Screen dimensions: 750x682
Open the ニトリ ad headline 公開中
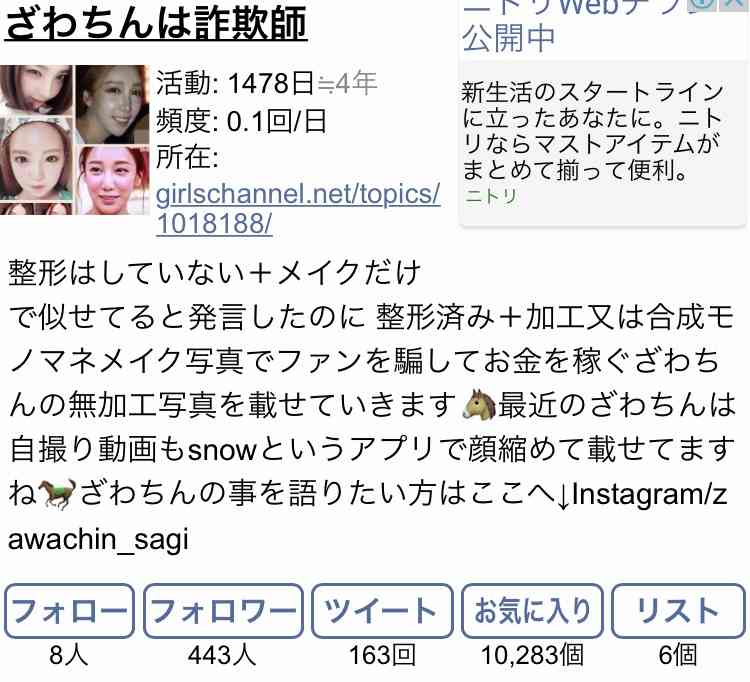[x=508, y=37]
